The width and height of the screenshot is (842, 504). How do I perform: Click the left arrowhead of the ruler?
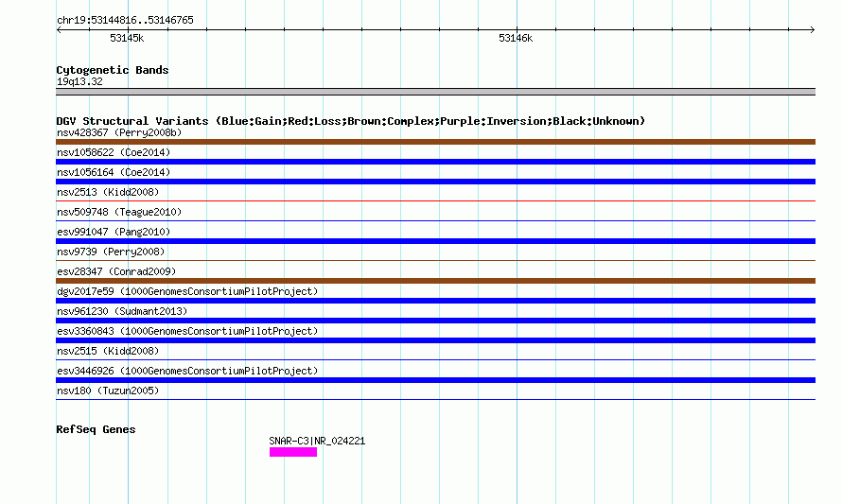(x=59, y=30)
